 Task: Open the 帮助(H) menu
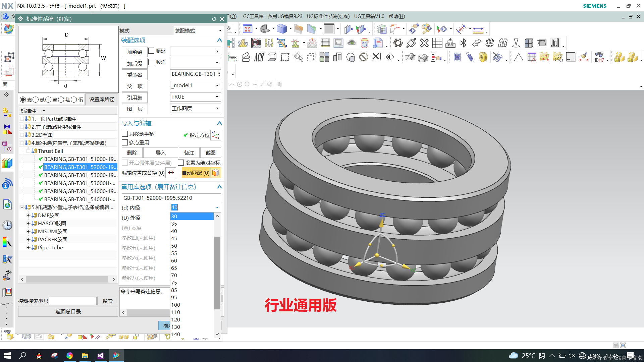pyautogui.click(x=397, y=16)
